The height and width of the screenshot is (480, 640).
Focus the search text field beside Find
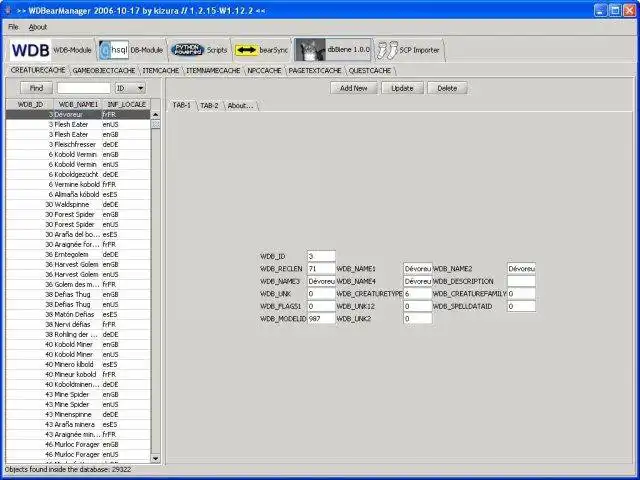[x=84, y=88]
